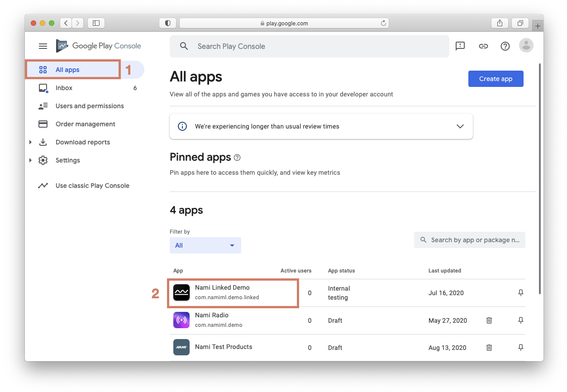
Task: Open Inbox in the sidebar
Action: pyautogui.click(x=85, y=88)
